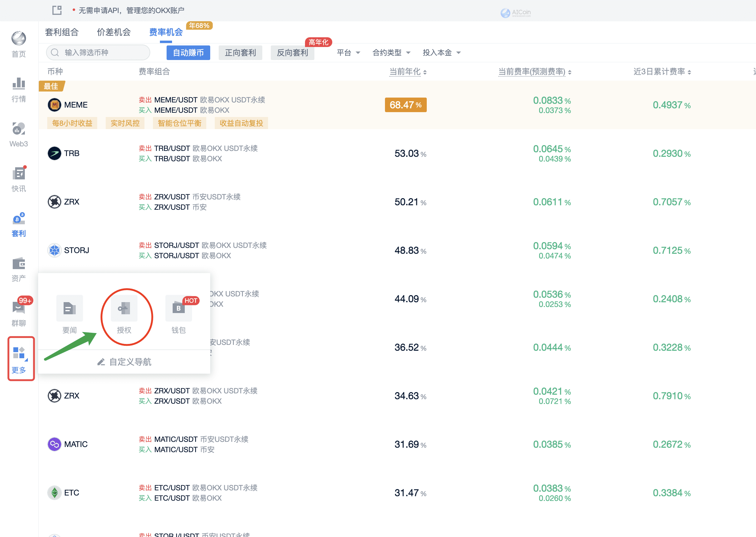756x537 pixels.
Task: Click the 44.09% annualized value
Action: (410, 299)
